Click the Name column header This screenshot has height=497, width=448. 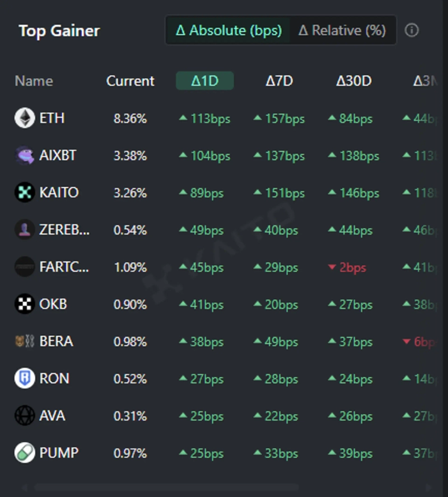[34, 81]
